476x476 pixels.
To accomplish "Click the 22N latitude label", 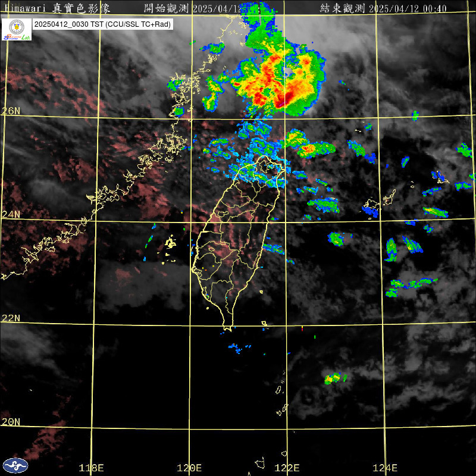I will [11, 318].
